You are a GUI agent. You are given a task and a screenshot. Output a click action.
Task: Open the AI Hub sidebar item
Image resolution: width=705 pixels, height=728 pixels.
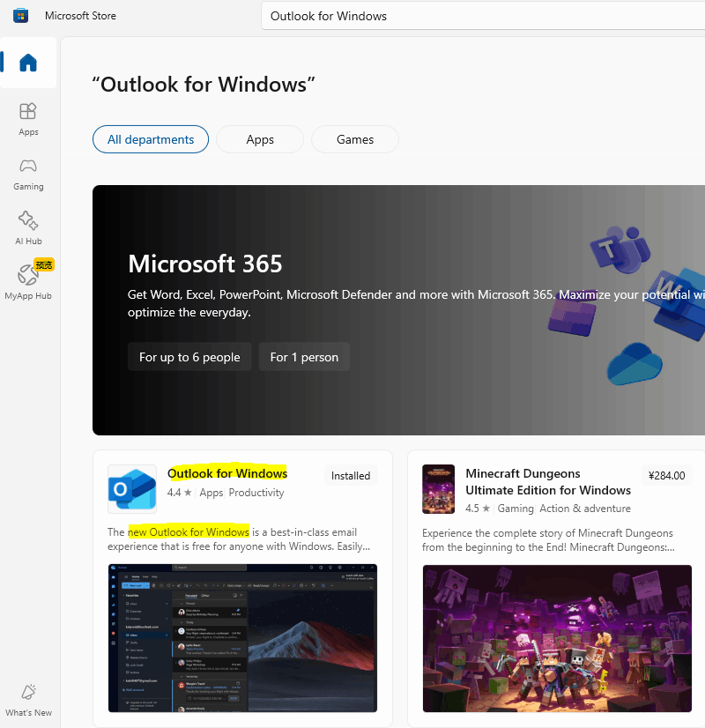(x=28, y=228)
